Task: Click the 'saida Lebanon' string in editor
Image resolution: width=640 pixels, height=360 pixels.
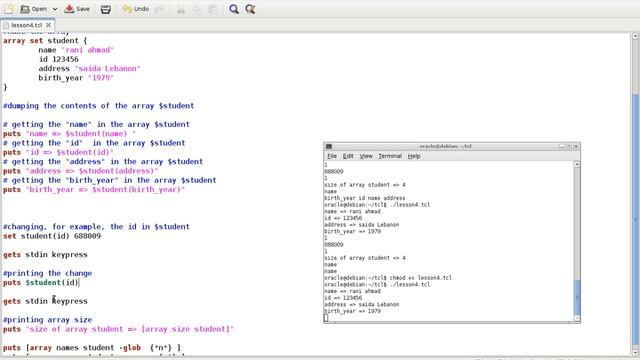Action: tap(107, 69)
